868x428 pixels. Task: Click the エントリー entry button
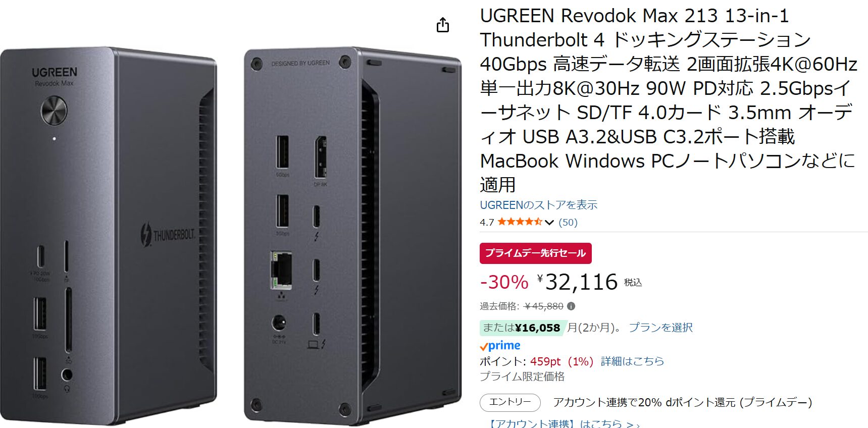[x=510, y=402]
